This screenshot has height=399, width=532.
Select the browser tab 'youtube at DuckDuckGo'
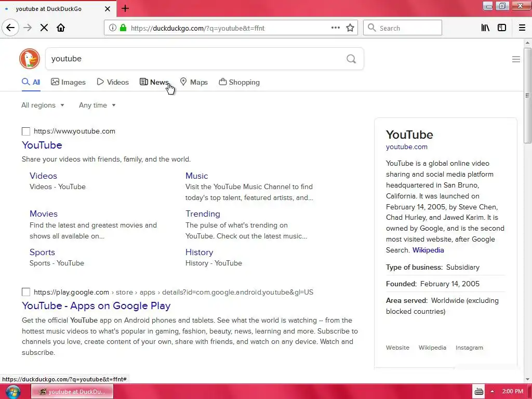[58, 9]
